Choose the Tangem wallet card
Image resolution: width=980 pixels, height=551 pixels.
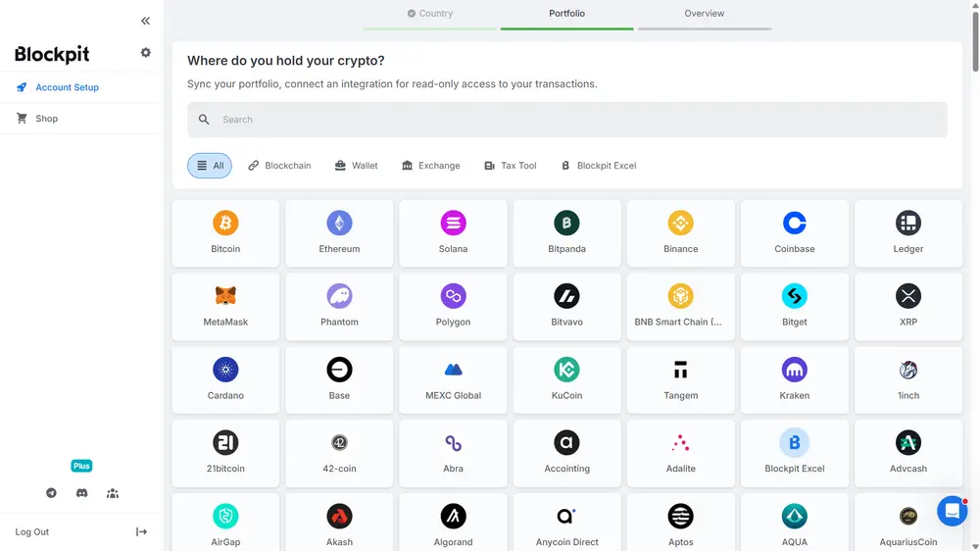(681, 379)
